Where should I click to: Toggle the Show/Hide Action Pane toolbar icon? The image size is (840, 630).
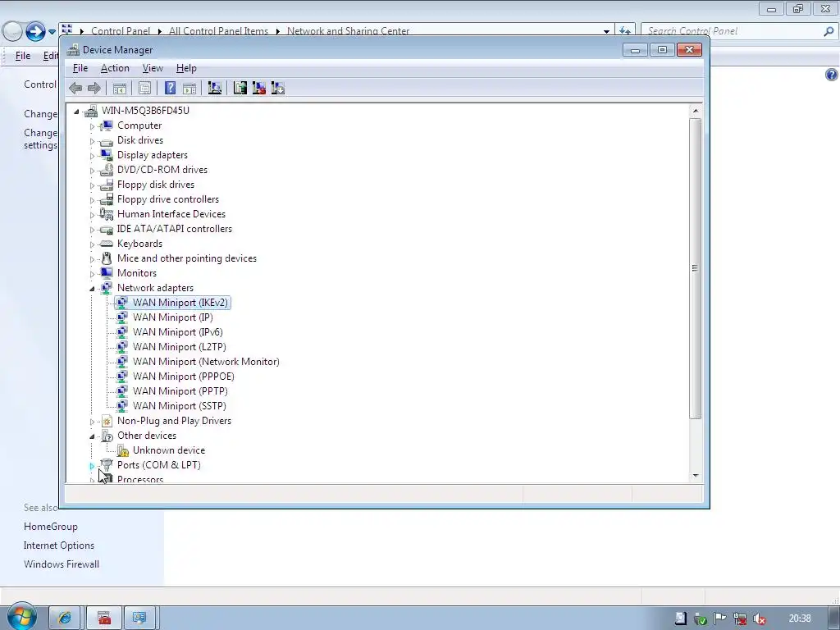click(189, 88)
